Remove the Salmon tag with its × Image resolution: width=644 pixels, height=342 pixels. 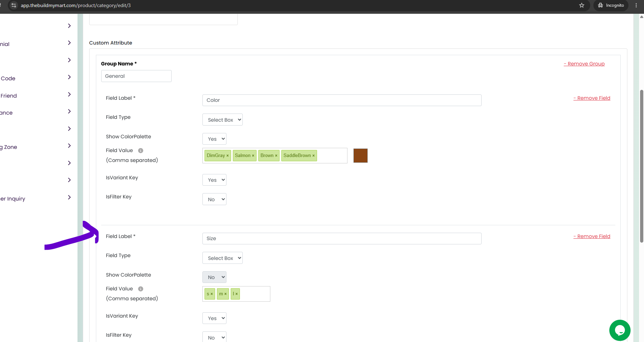tap(253, 156)
